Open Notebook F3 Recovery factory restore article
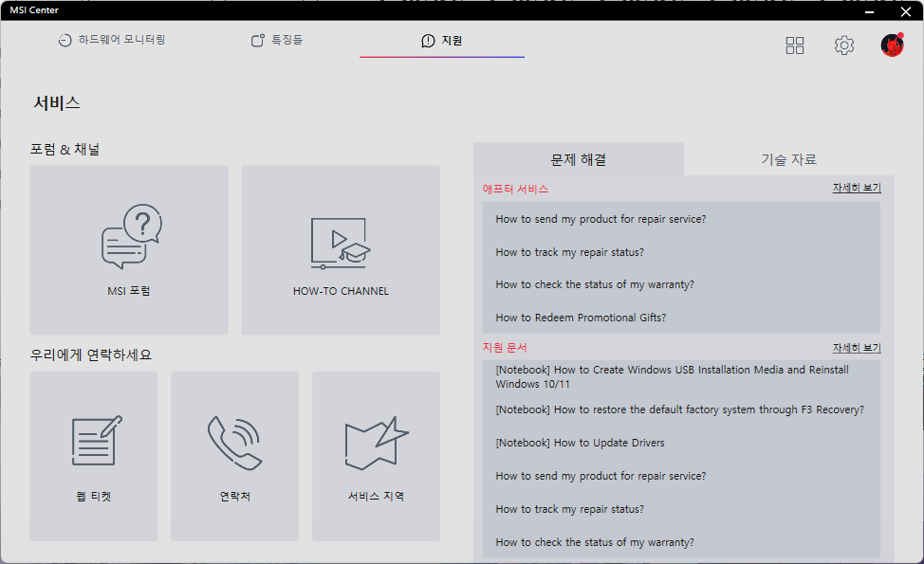Image resolution: width=924 pixels, height=564 pixels. [x=679, y=409]
